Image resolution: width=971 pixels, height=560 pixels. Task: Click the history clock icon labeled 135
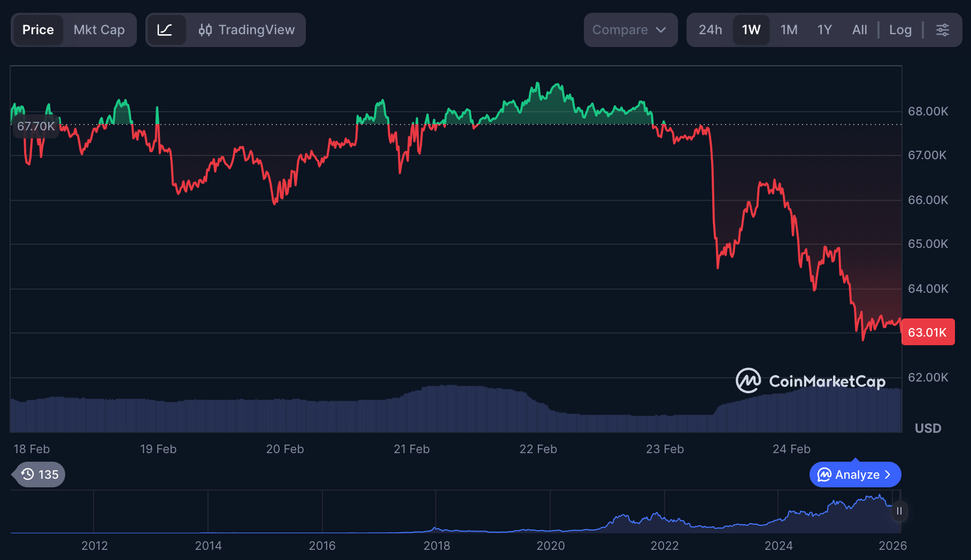coord(40,475)
